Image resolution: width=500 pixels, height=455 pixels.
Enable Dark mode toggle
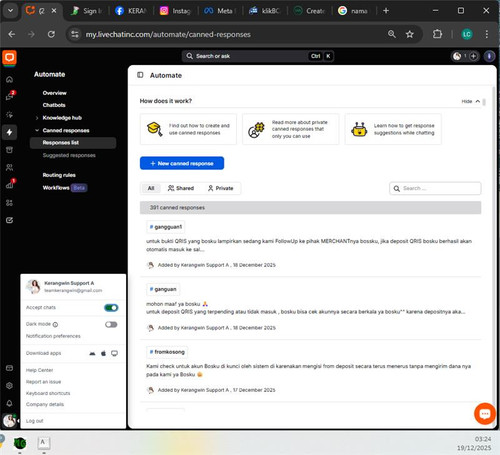(111, 324)
